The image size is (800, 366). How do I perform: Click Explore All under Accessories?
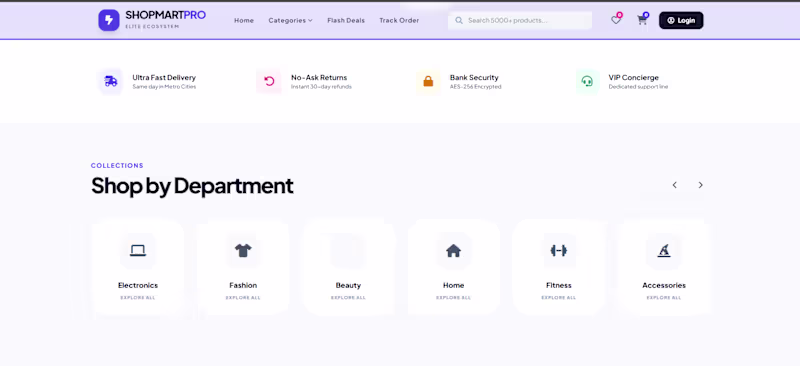pyautogui.click(x=664, y=298)
